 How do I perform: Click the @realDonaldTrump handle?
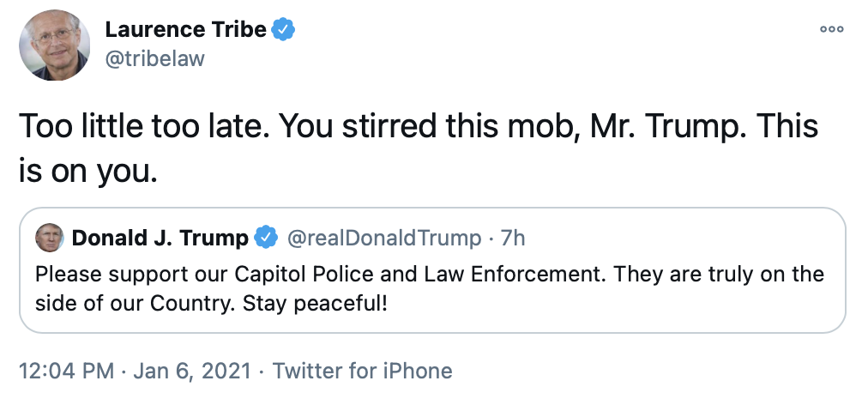pos(382,238)
